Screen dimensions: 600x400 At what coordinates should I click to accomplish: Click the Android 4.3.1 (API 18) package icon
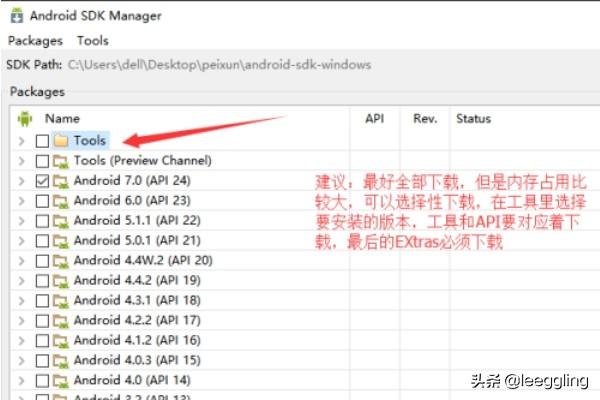click(61, 300)
